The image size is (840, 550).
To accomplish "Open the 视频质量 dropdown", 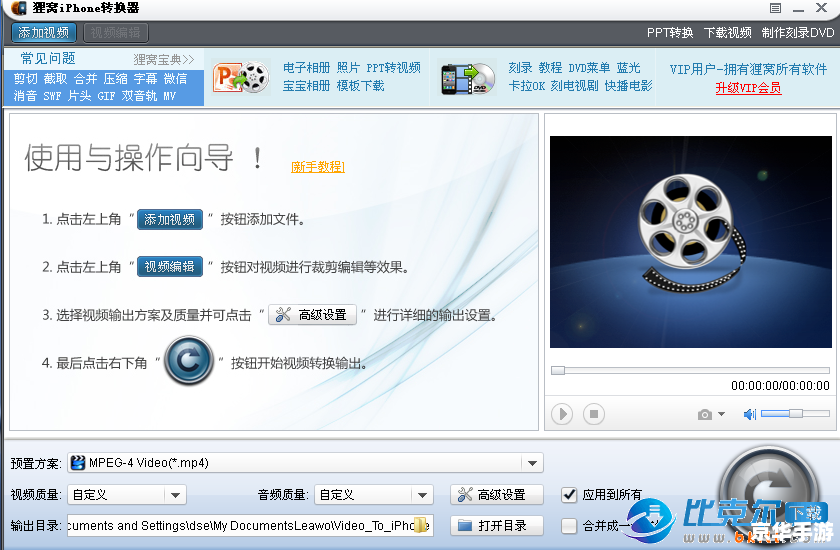I will pyautogui.click(x=127, y=495).
